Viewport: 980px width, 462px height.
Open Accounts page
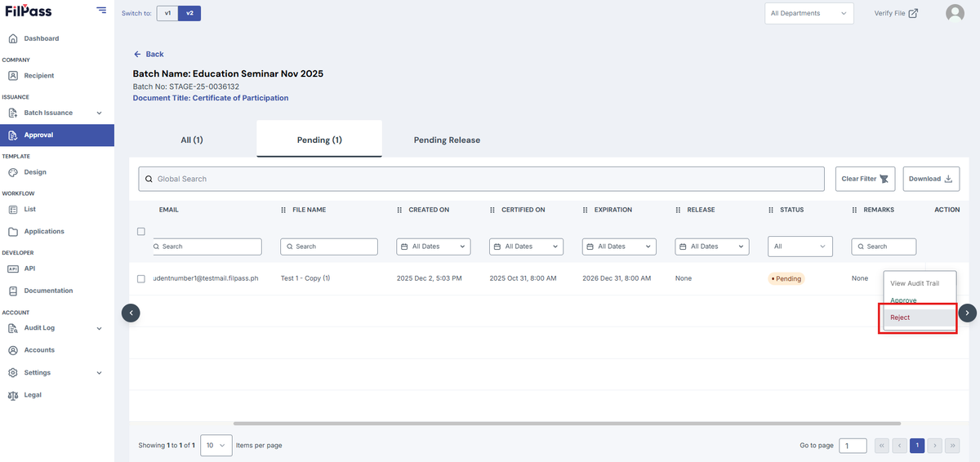[x=39, y=350]
